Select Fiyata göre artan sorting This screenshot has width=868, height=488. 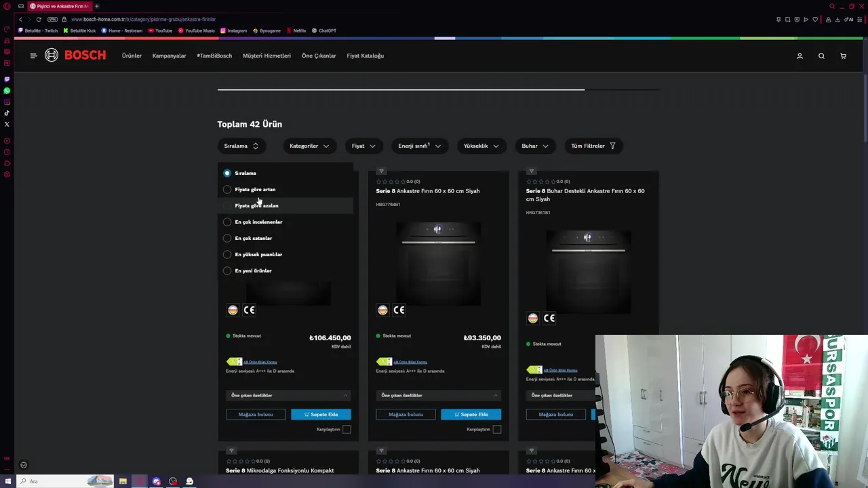tap(227, 189)
